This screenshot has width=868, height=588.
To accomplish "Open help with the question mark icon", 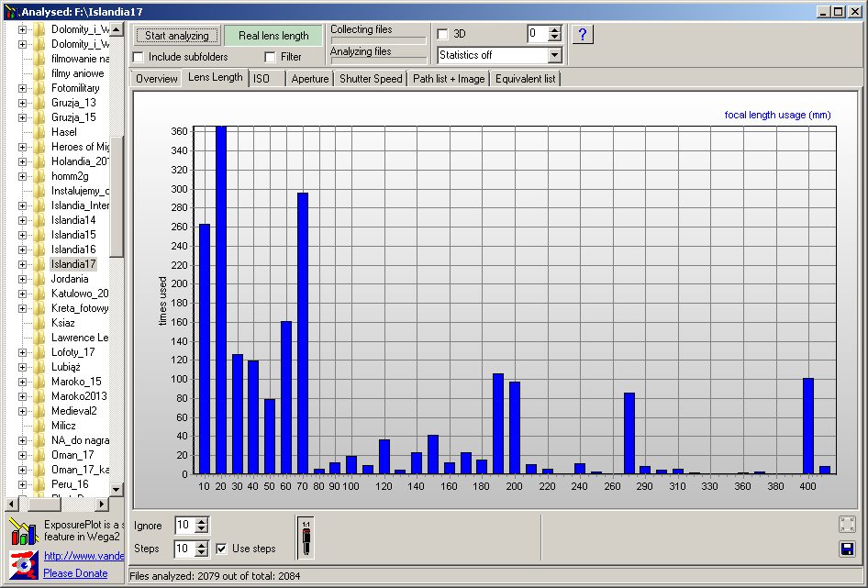I will pos(583,34).
